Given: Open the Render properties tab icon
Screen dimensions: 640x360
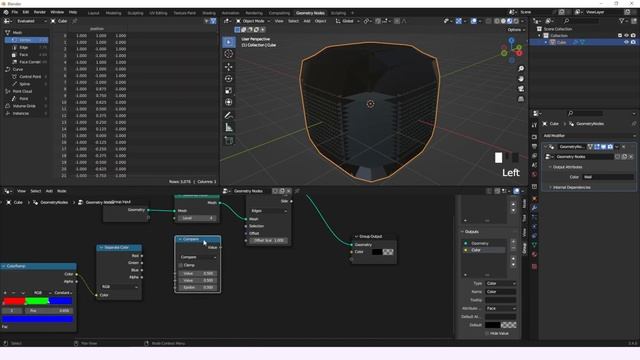Looking at the screenshot, I should point(534,137).
